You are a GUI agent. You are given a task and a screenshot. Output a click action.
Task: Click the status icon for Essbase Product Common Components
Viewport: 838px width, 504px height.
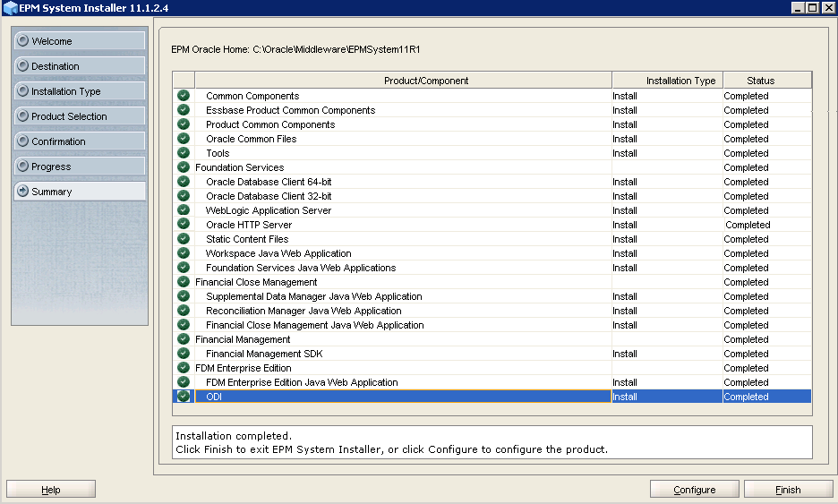click(x=184, y=110)
